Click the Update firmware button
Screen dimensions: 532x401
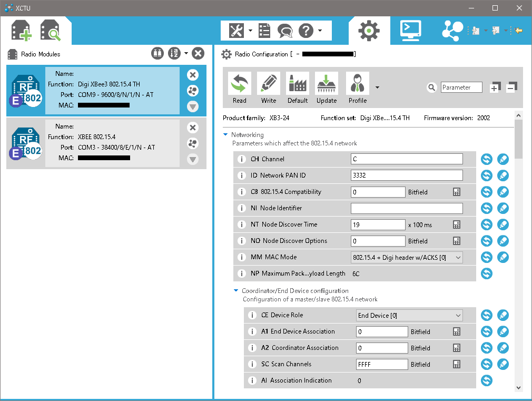coord(327,87)
